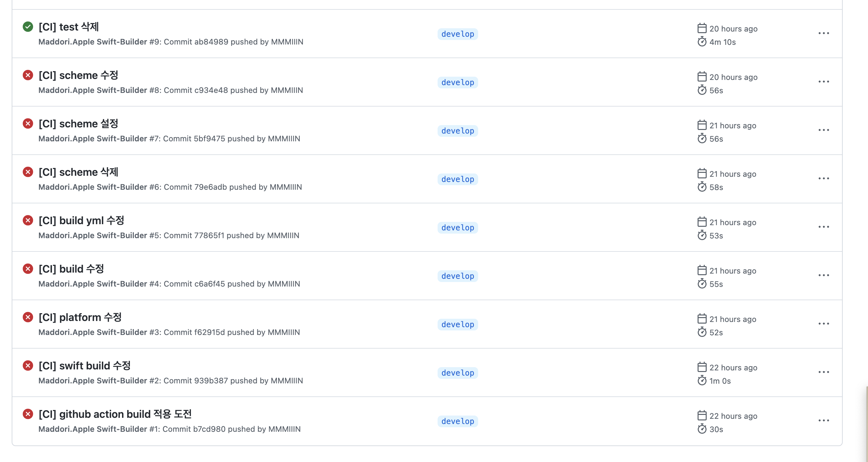Click failed icon on github action build run
Screen dimensions: 868x462
pyautogui.click(x=28, y=414)
